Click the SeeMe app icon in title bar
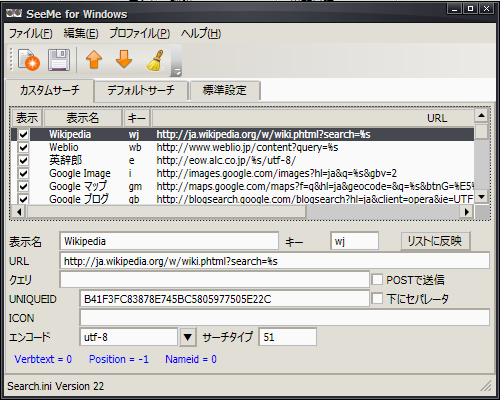 click(14, 13)
